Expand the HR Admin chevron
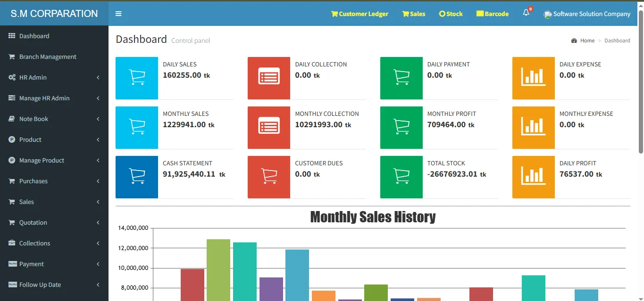 (x=98, y=77)
